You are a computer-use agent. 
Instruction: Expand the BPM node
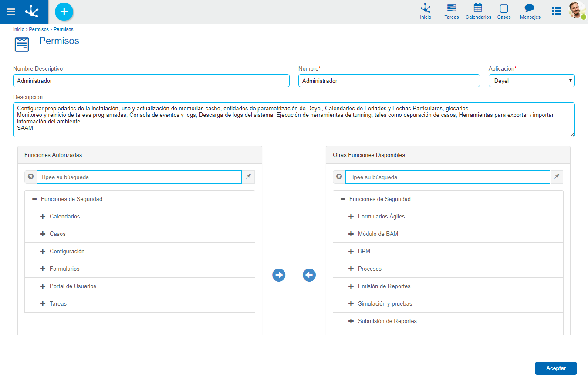tap(351, 252)
